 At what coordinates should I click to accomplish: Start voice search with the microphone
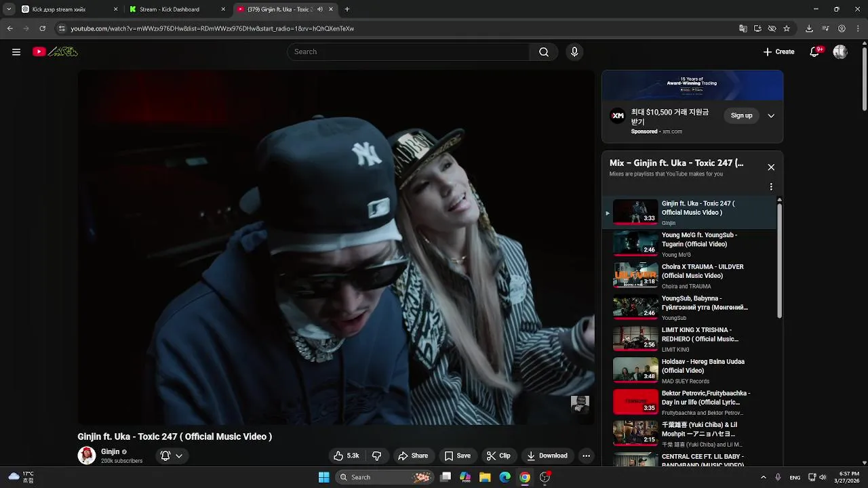pos(574,52)
